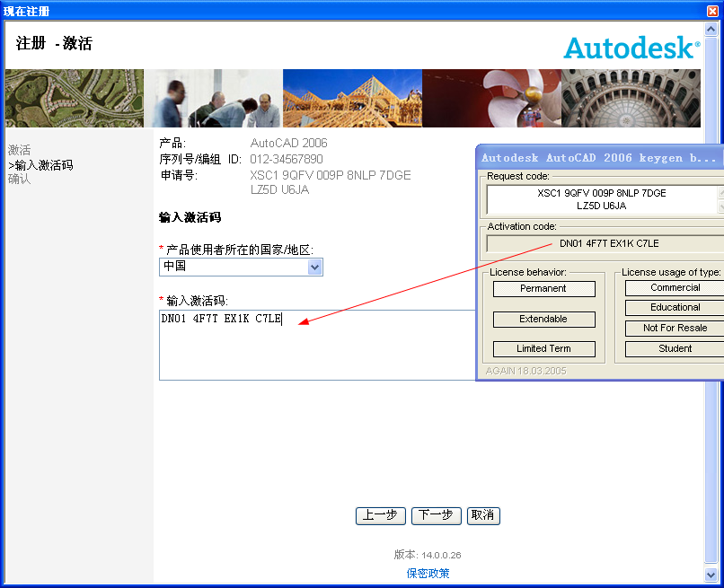Close the 现在注册 registration window
724x588 pixels.
[712, 11]
